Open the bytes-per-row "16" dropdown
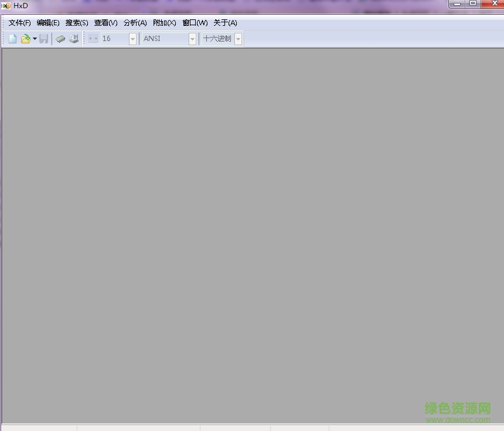The height and width of the screenshot is (431, 504). 132,38
